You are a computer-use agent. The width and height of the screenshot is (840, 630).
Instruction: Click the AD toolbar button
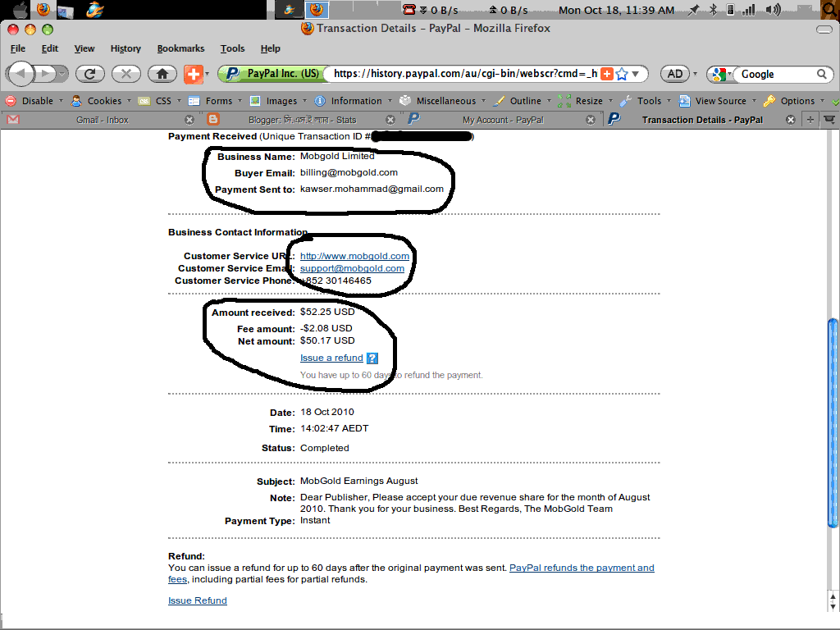click(x=674, y=74)
